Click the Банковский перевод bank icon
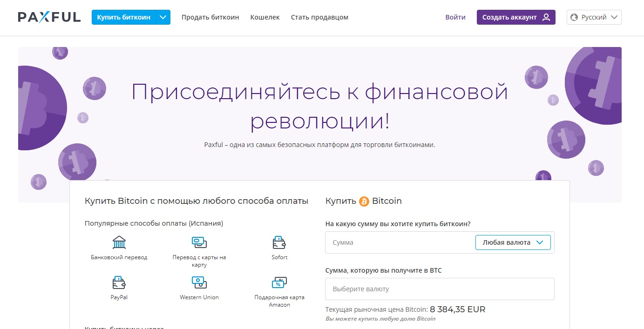The width and height of the screenshot is (644, 329). (x=119, y=242)
